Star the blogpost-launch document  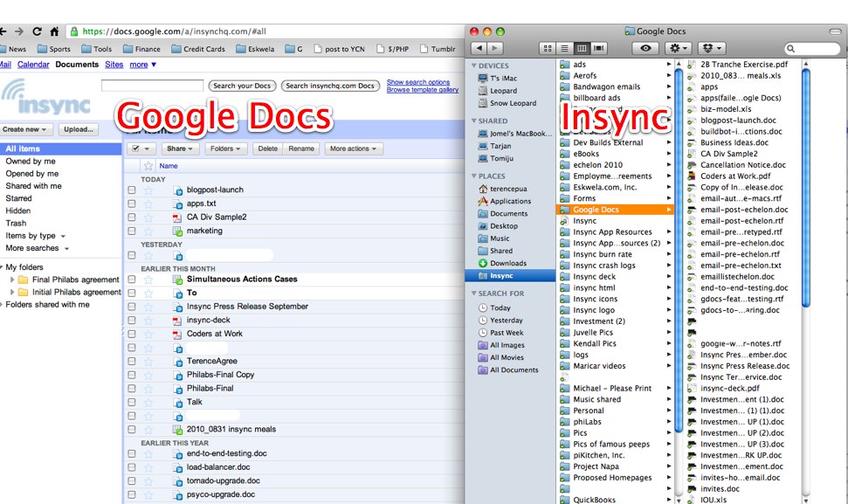click(x=148, y=190)
